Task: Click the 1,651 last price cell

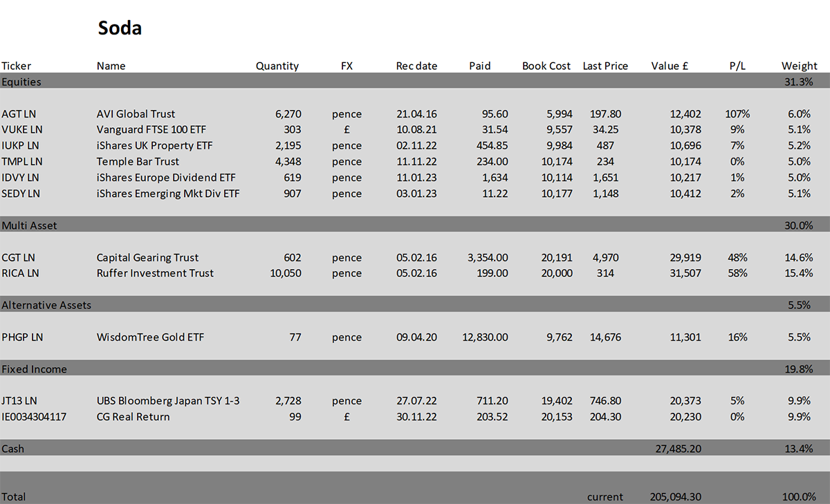Action: click(x=605, y=178)
